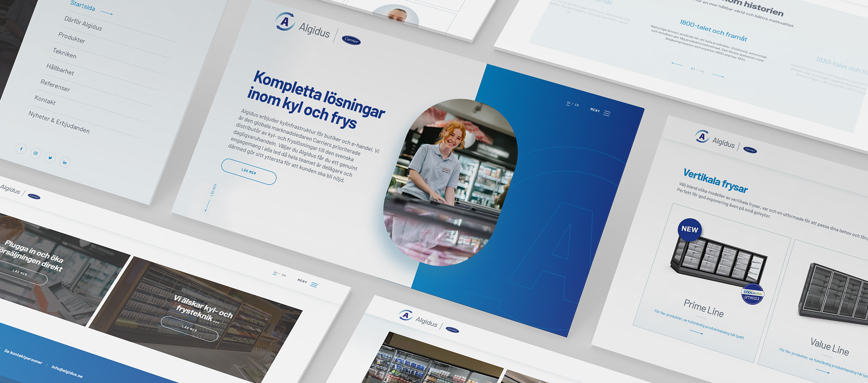
Task: Open Value Line full product catalog pdf link
Action: (823, 363)
